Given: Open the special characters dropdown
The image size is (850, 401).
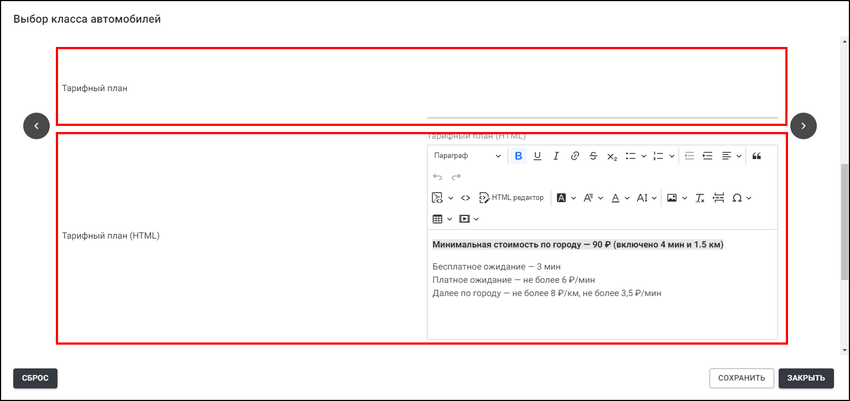Looking at the screenshot, I should (x=742, y=198).
